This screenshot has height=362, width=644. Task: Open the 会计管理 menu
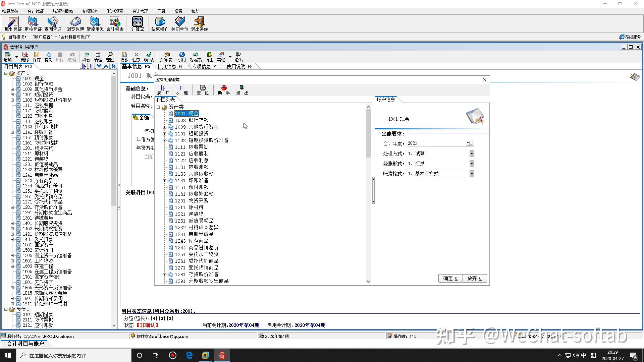point(140,11)
